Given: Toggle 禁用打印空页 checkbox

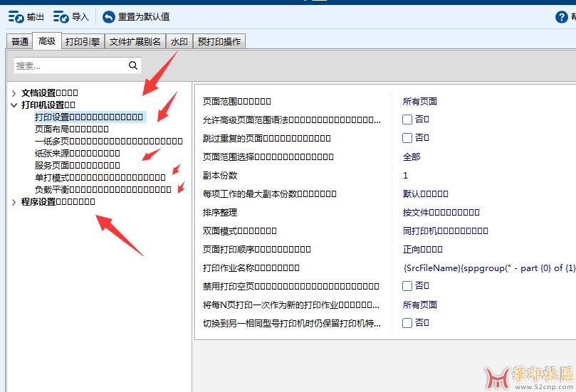Looking at the screenshot, I should click(x=407, y=286).
